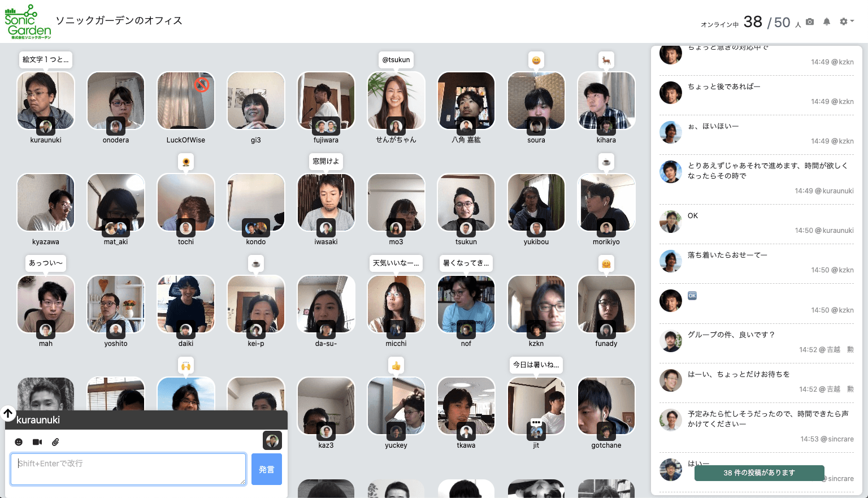The width and height of the screenshot is (868, 498).
Task: Click the message text input field
Action: (128, 469)
